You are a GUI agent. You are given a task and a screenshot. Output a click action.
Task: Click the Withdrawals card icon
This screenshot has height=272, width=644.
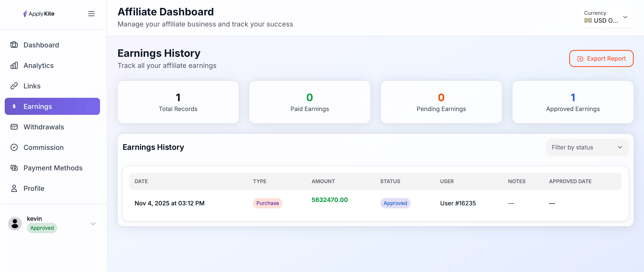coord(14,127)
